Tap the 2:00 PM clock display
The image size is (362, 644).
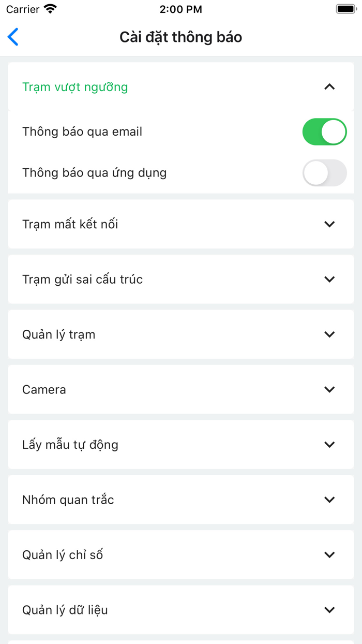pos(181,8)
